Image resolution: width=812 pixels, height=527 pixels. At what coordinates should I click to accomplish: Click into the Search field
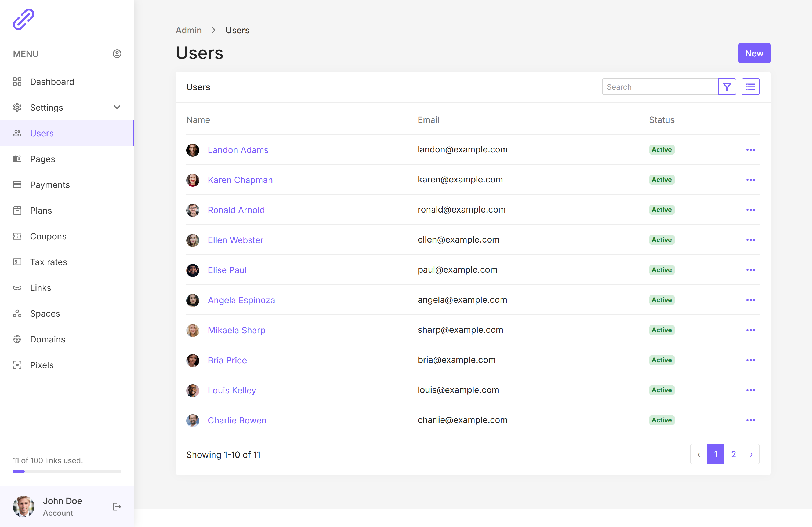[x=659, y=87]
